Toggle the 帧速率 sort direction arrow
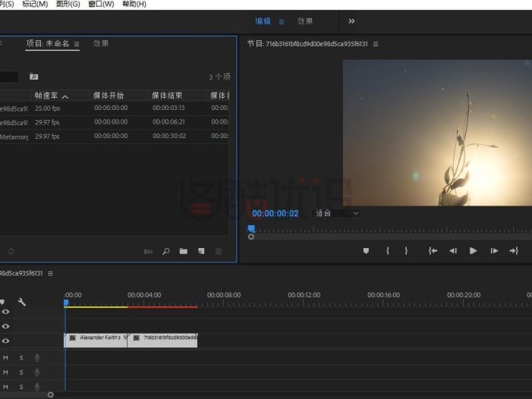Screen dimensions: 532x399 65,96
